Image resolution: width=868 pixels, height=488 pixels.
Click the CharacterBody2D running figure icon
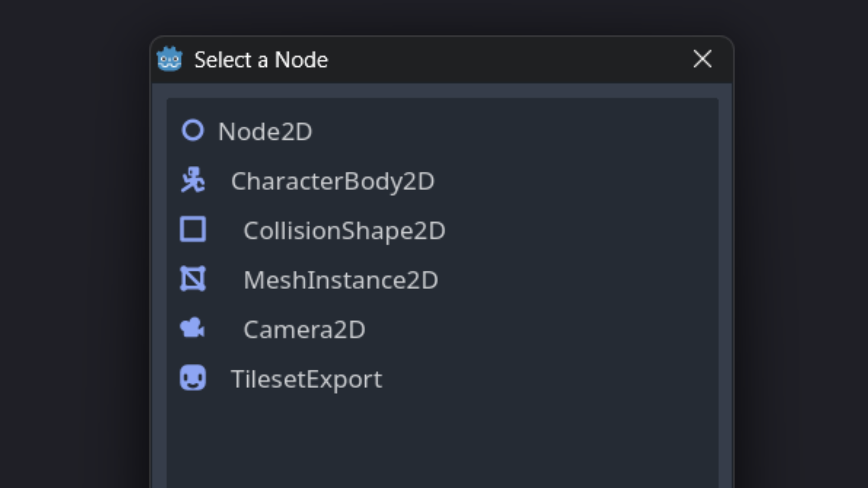(x=193, y=180)
